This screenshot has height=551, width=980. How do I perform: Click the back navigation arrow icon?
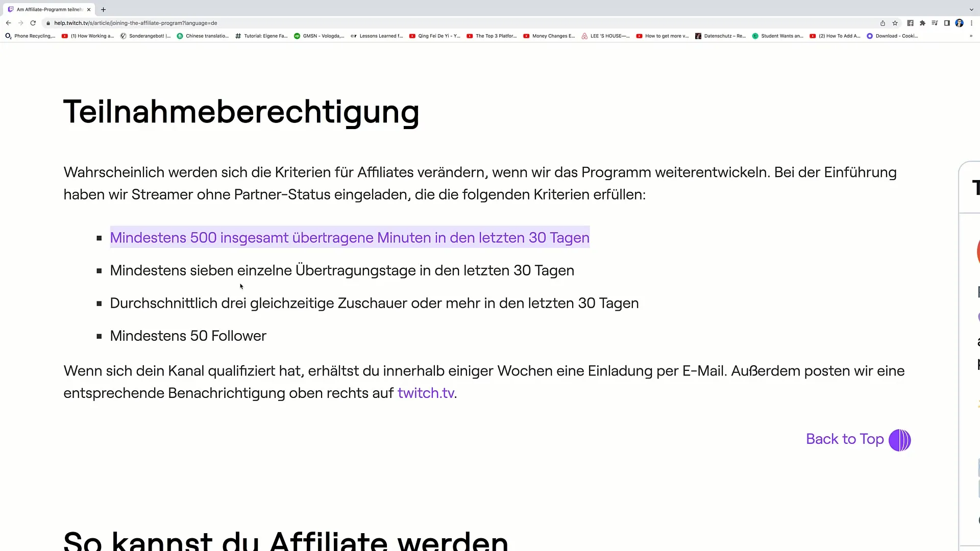(8, 23)
